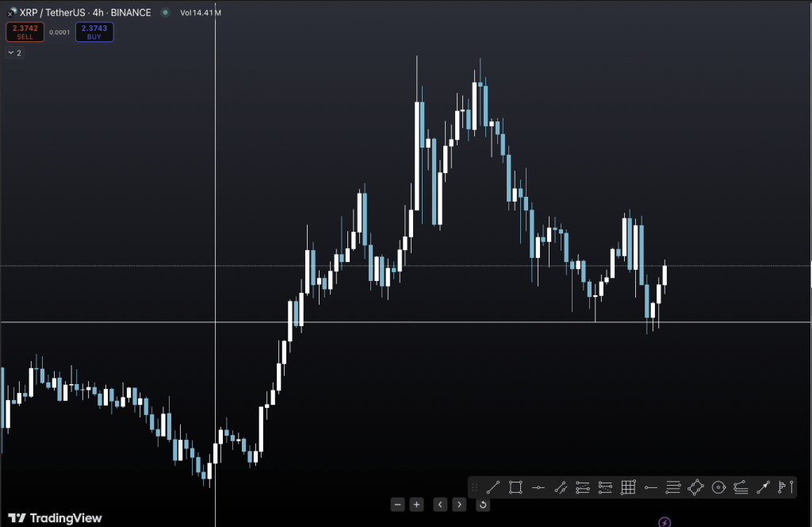Click the green market status indicator dot
The height and width of the screenshot is (527, 812).
pyautogui.click(x=165, y=13)
